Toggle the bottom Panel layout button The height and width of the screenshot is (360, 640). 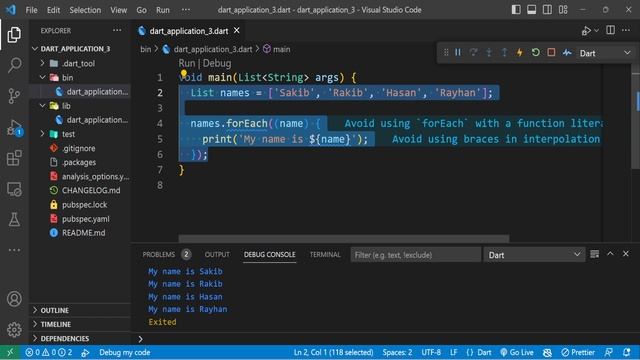(x=531, y=9)
